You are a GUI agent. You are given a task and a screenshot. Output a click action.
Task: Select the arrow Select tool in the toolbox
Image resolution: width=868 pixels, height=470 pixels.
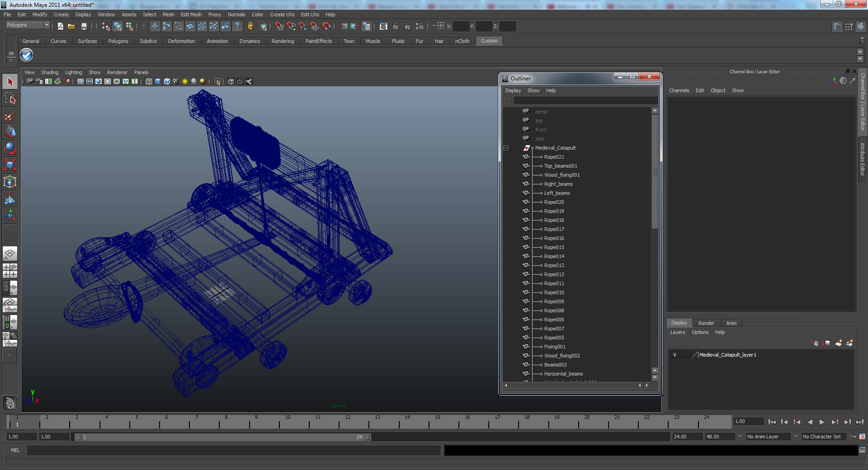coord(10,82)
